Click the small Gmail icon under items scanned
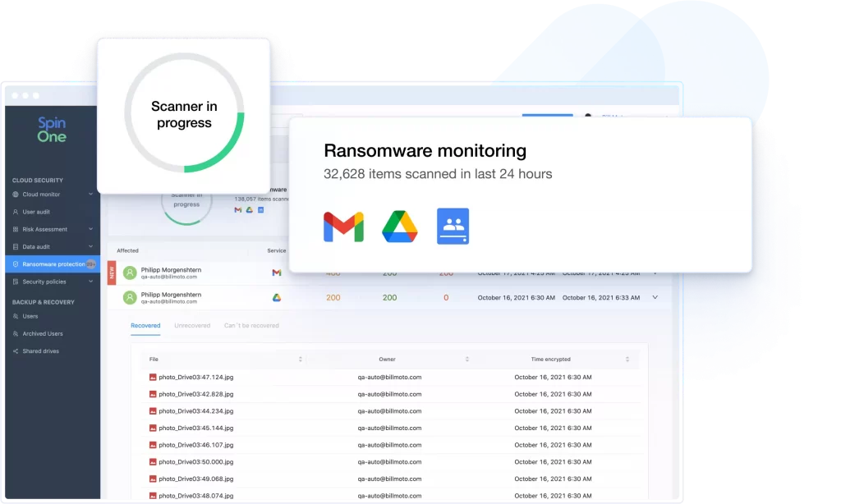This screenshot has width=841, height=504. (237, 210)
